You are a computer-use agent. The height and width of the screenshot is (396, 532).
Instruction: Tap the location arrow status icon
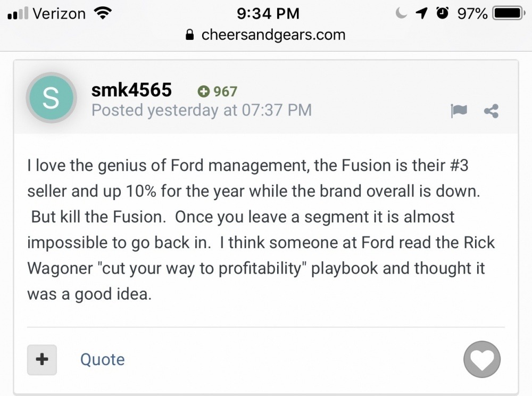(423, 13)
